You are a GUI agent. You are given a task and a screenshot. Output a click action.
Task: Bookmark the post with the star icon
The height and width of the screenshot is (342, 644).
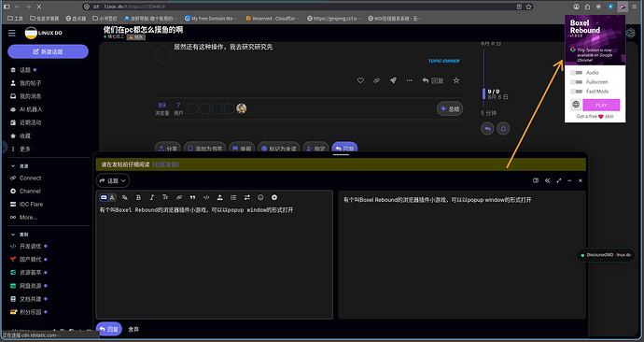(455, 80)
